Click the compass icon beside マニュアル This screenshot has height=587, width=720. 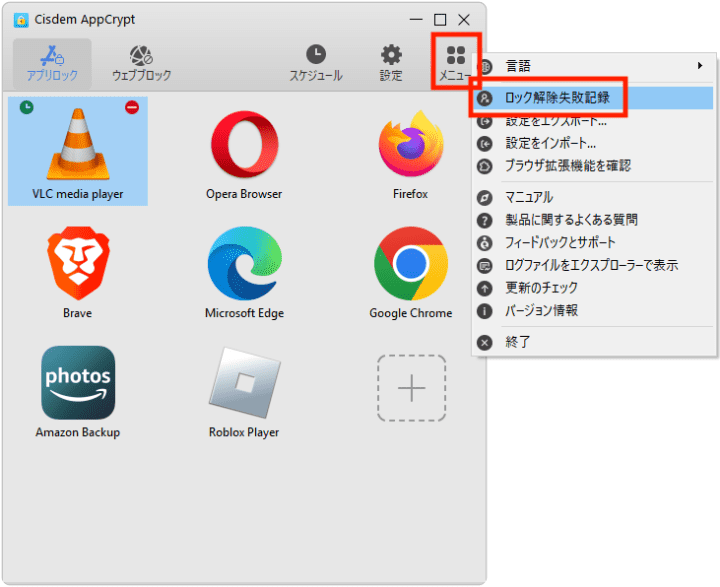tap(485, 198)
